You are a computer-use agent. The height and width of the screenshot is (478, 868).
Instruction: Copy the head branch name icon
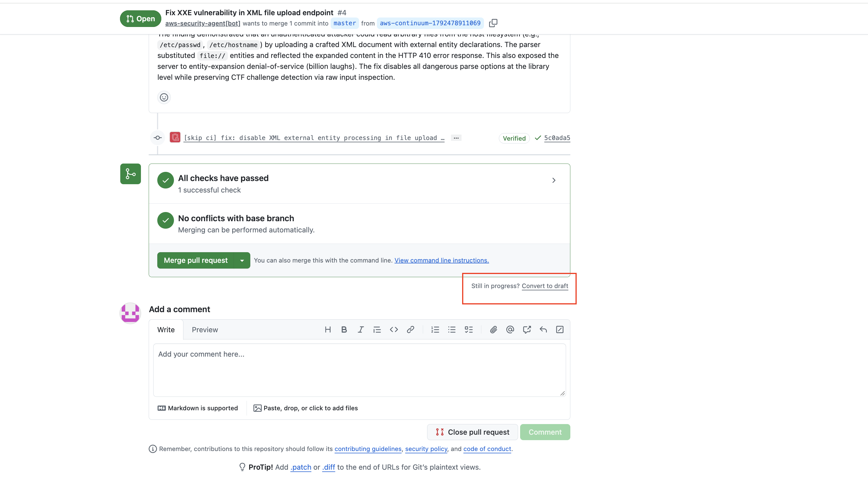[x=493, y=23]
